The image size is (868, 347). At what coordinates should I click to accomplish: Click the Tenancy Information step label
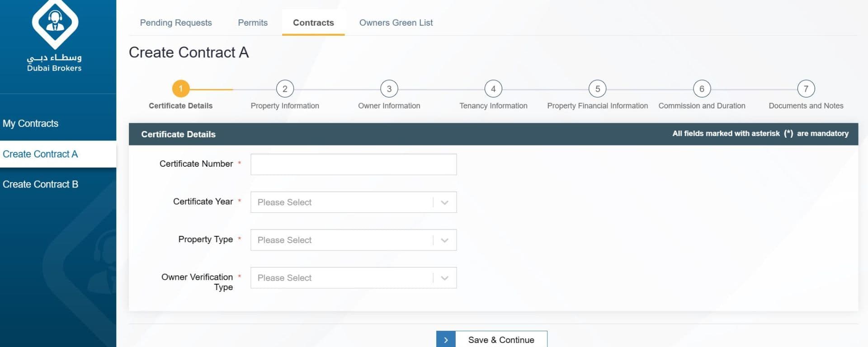pos(493,106)
